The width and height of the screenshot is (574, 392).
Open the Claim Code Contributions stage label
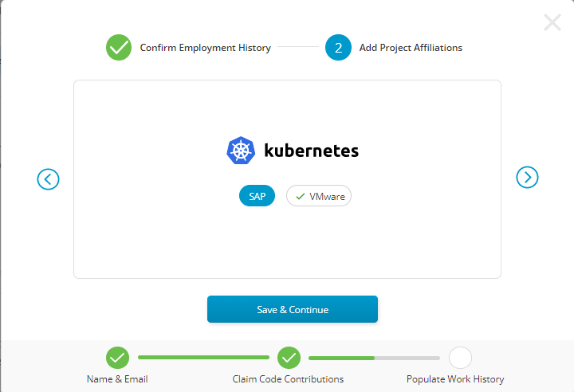point(288,379)
